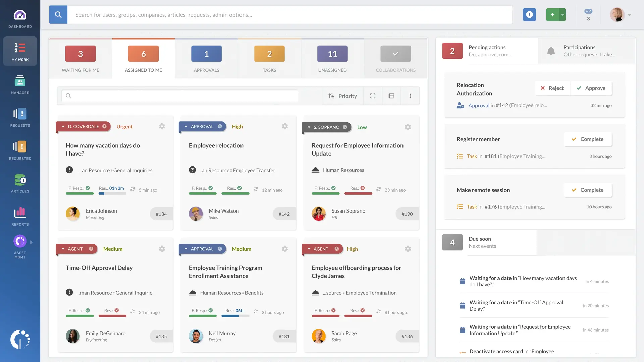Switch the card layout view icon

click(391, 96)
